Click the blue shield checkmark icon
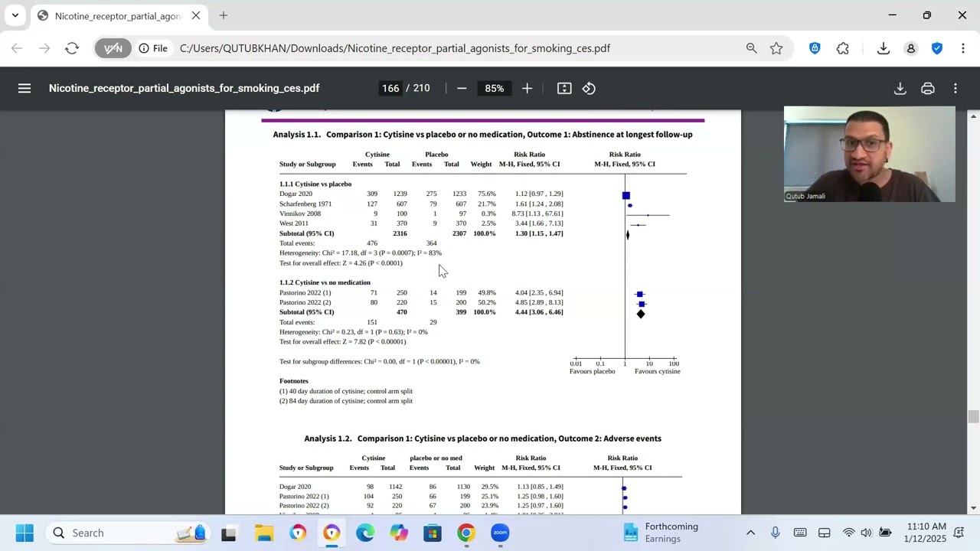The height and width of the screenshot is (551, 980). point(937,48)
